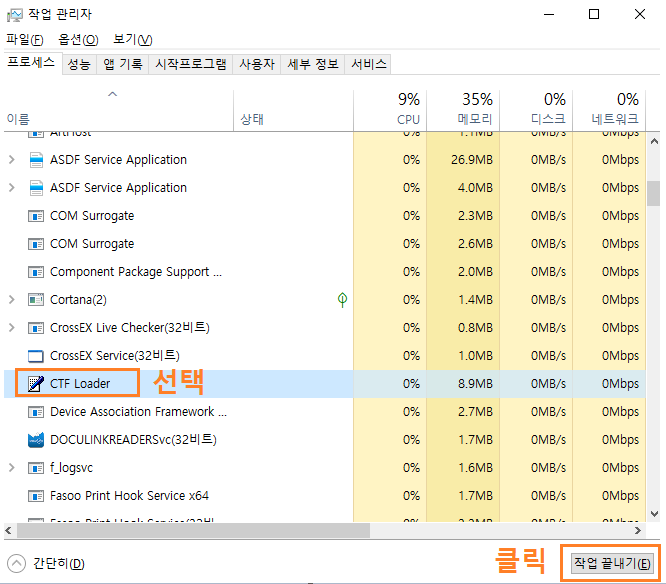Click the vertical scrollbar down arrow
The width and height of the screenshot is (666, 584).
click(654, 514)
